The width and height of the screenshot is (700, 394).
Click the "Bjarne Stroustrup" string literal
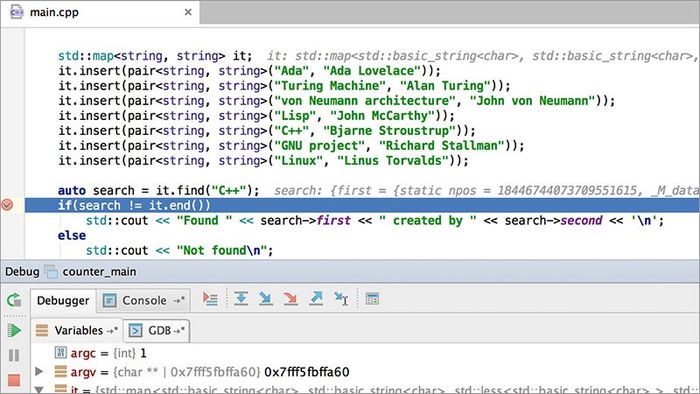389,131
